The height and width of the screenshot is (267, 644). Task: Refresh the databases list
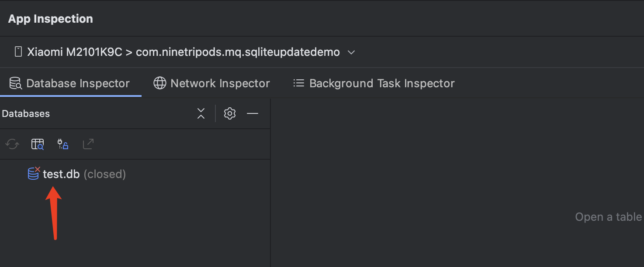tap(12, 144)
